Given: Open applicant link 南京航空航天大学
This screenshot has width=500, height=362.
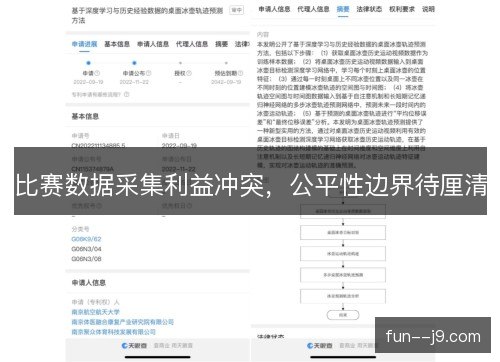Looking at the screenshot, I should coord(96,312).
